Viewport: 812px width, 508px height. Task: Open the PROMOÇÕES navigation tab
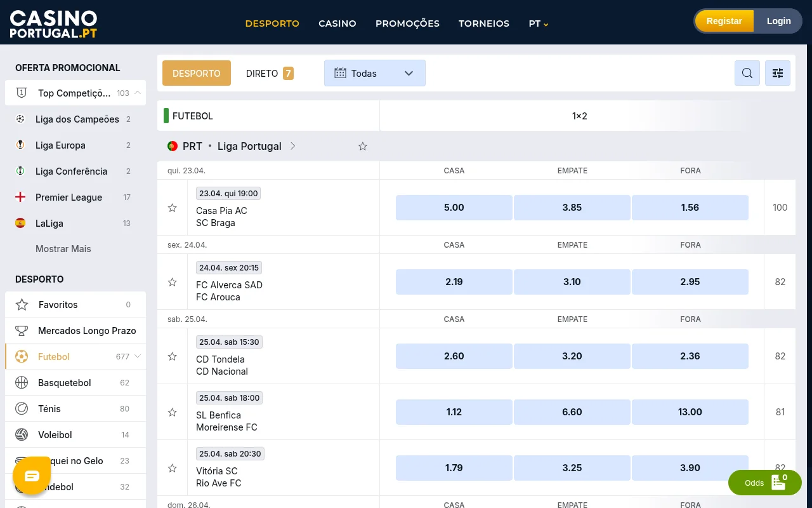point(407,23)
